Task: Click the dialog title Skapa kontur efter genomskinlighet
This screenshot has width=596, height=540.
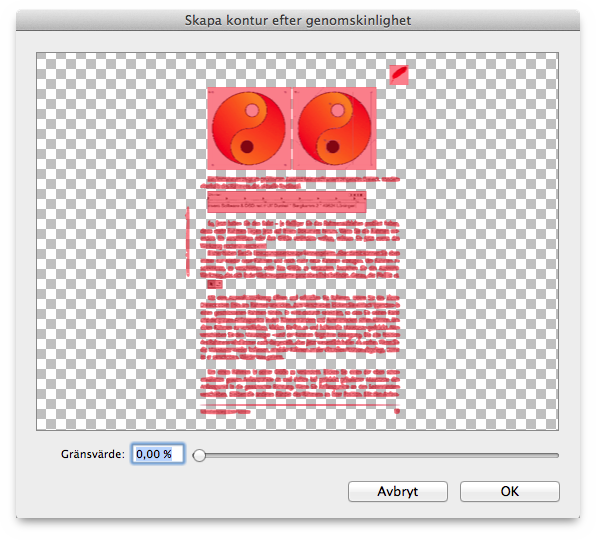Action: pyautogui.click(x=298, y=20)
